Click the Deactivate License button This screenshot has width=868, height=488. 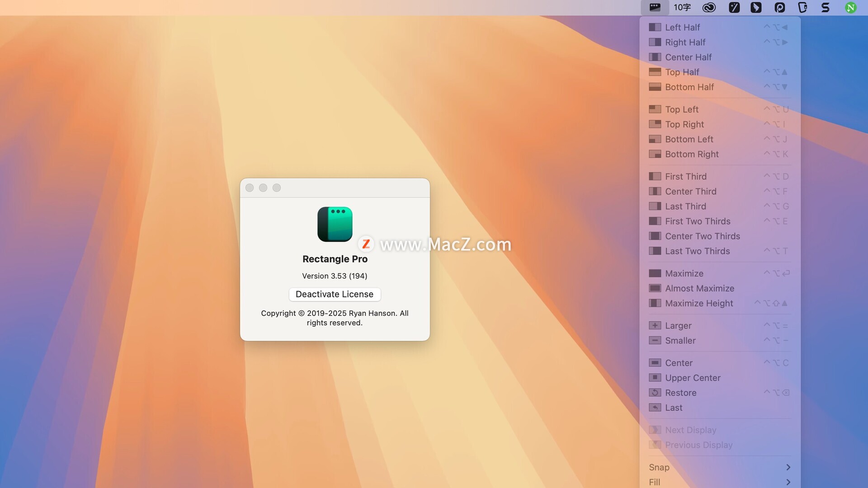pos(335,294)
